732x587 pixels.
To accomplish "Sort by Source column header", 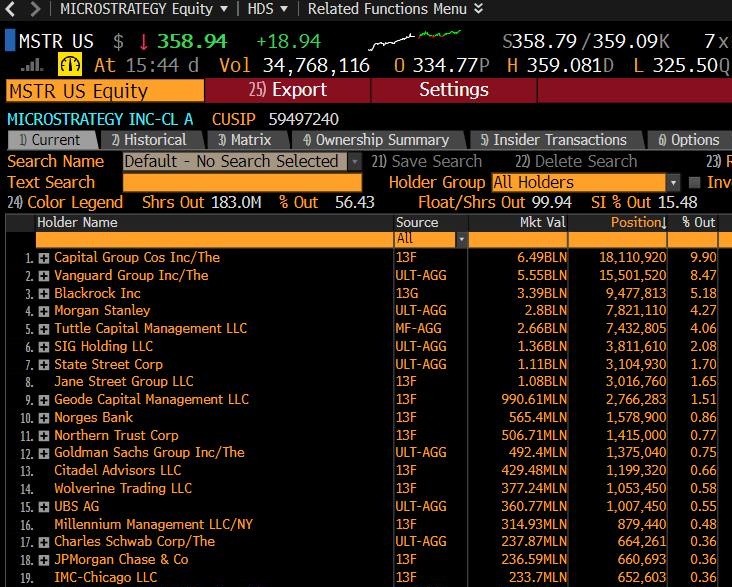I will point(417,222).
